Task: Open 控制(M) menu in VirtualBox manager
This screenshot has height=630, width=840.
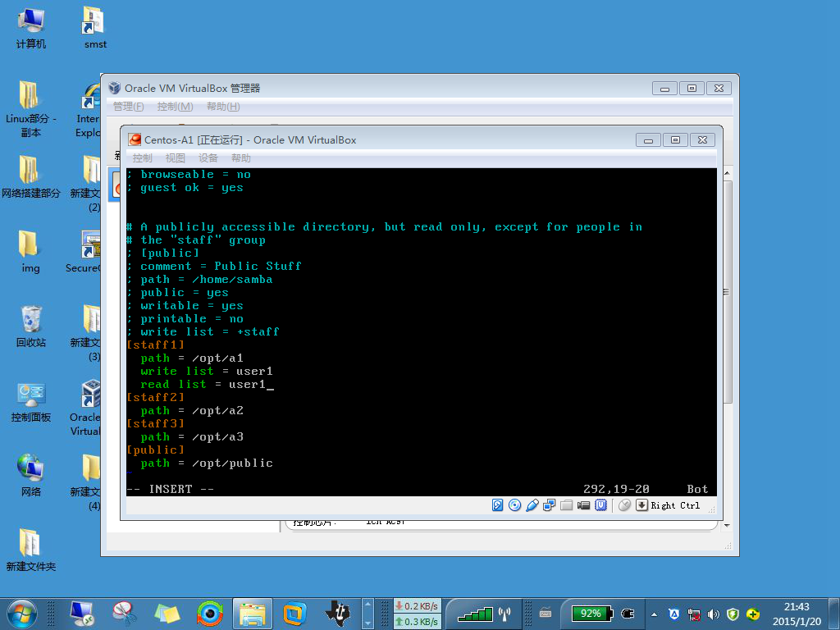Action: [x=175, y=107]
